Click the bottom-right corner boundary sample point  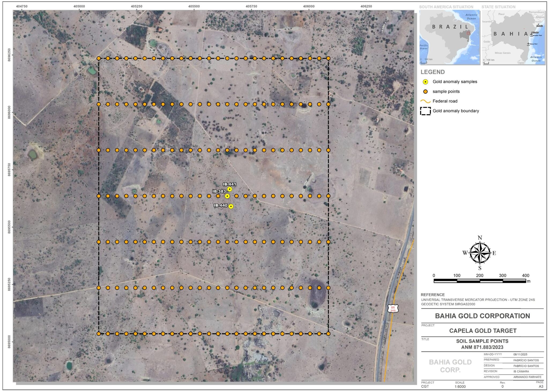click(328, 334)
